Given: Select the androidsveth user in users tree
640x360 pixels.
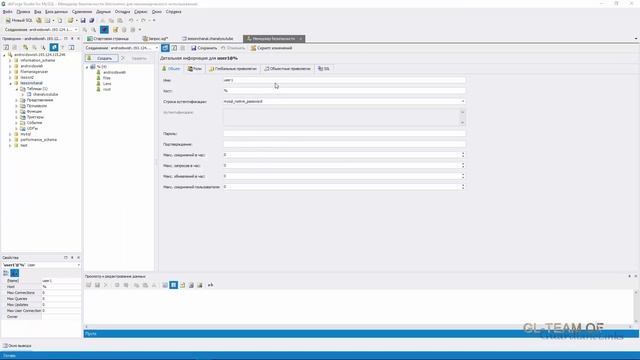Looking at the screenshot, I should (114, 72).
